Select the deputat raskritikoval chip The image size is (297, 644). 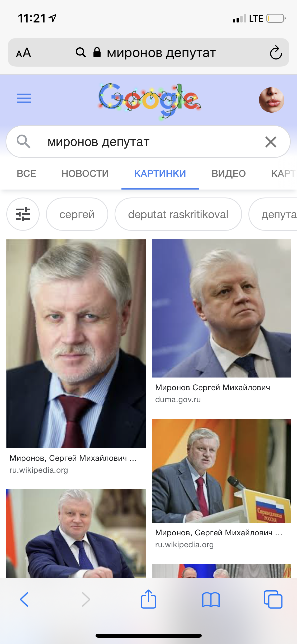178,214
